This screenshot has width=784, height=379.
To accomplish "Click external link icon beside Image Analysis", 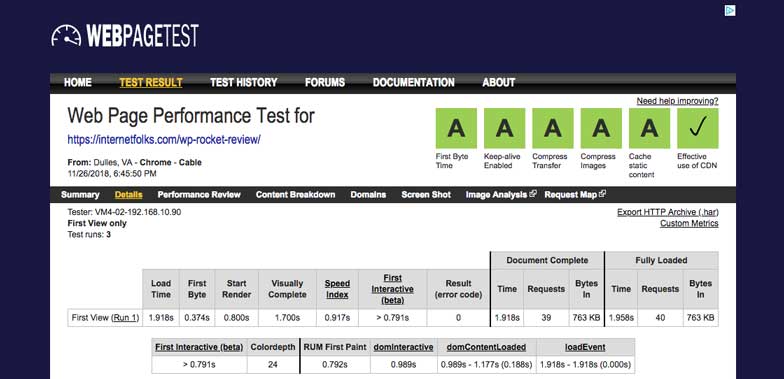I will (533, 194).
